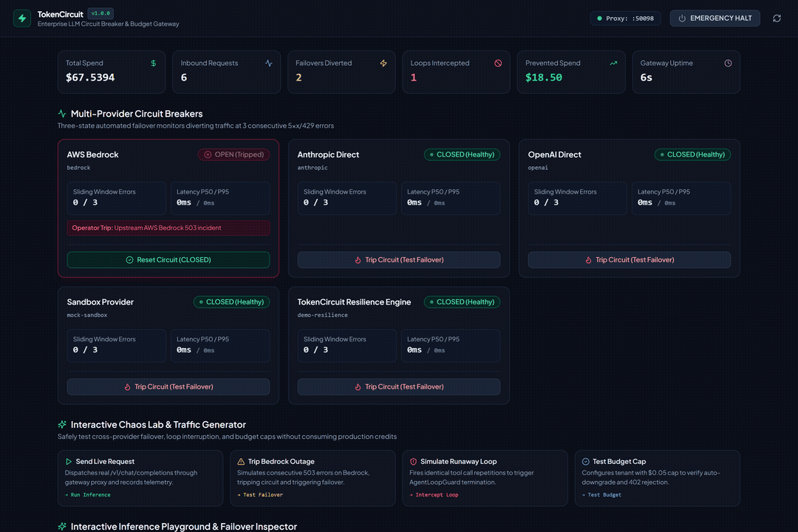798x532 pixels.
Task: Click the ban icon on Loops Intercepted
Action: pyautogui.click(x=498, y=63)
